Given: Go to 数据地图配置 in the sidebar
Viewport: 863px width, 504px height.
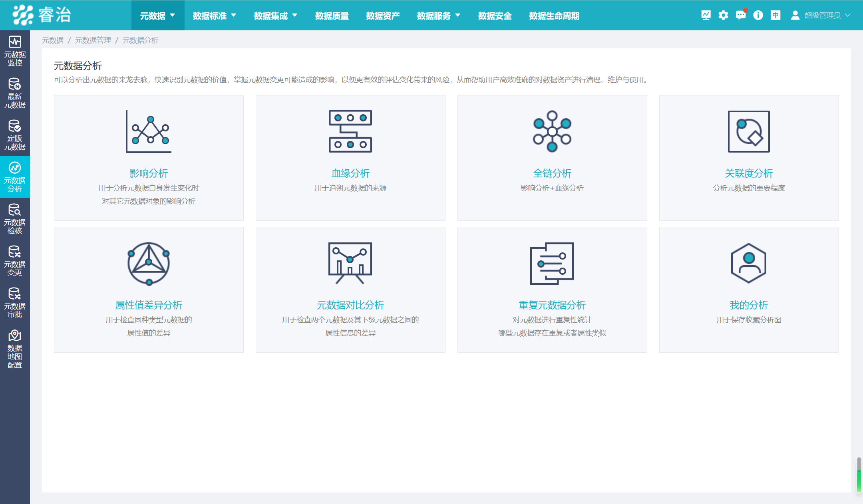Looking at the screenshot, I should point(15,349).
